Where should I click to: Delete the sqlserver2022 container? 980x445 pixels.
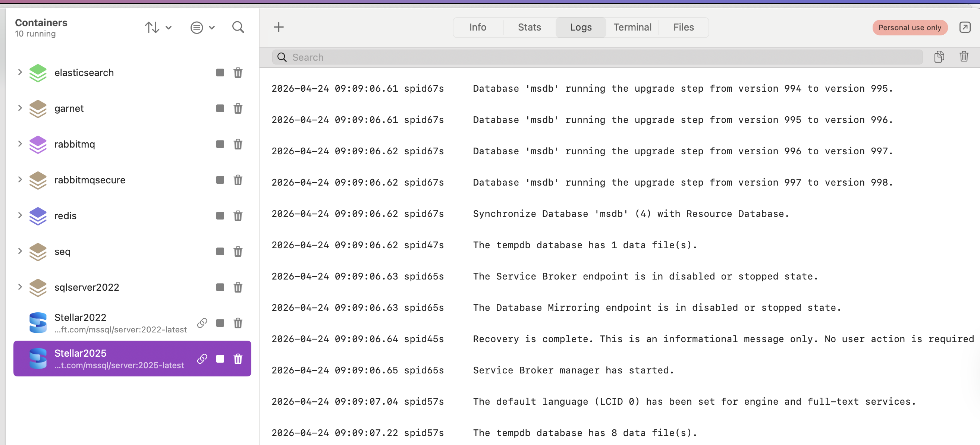[238, 287]
